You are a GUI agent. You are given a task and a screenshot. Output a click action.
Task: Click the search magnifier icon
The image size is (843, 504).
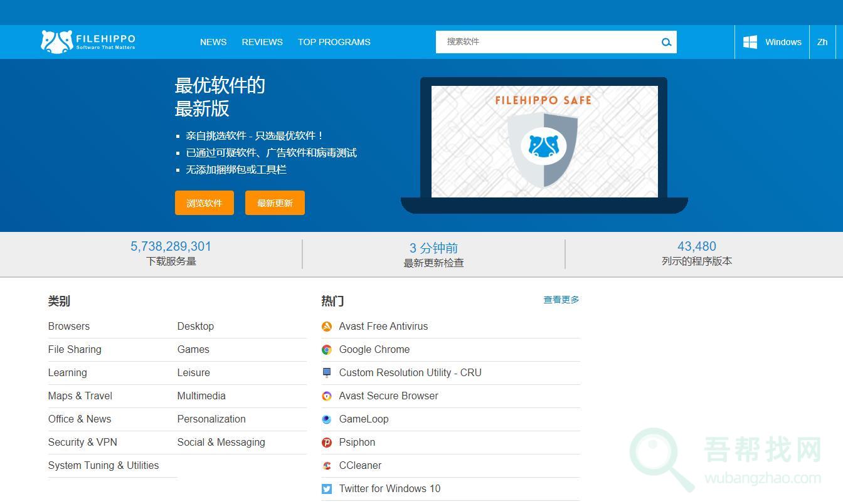[x=666, y=42]
